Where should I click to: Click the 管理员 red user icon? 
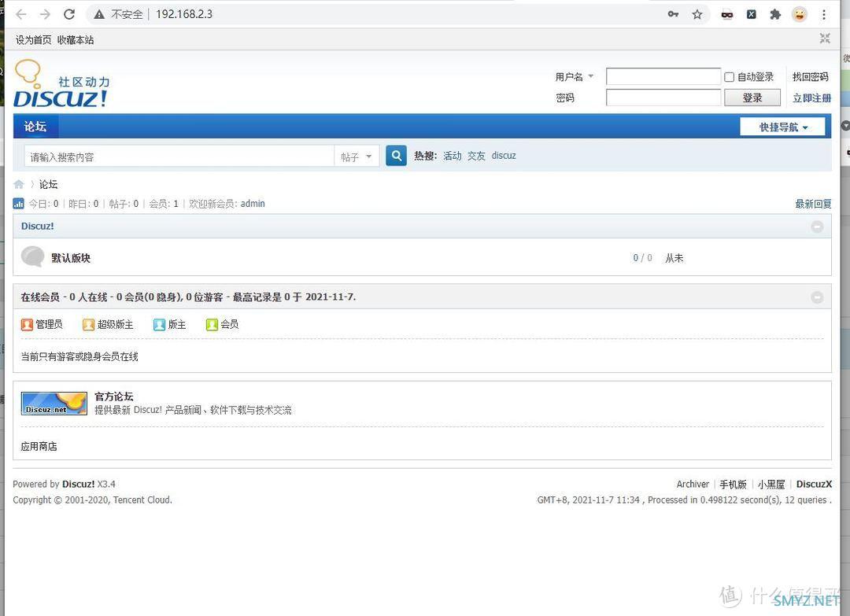(x=27, y=325)
